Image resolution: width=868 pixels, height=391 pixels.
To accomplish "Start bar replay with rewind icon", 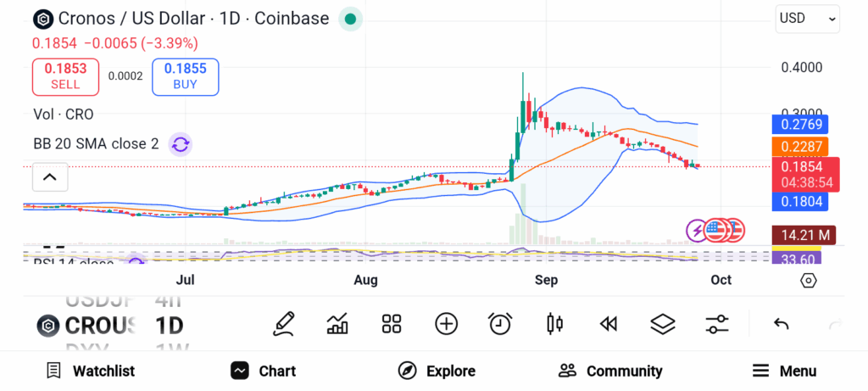I will tap(608, 323).
